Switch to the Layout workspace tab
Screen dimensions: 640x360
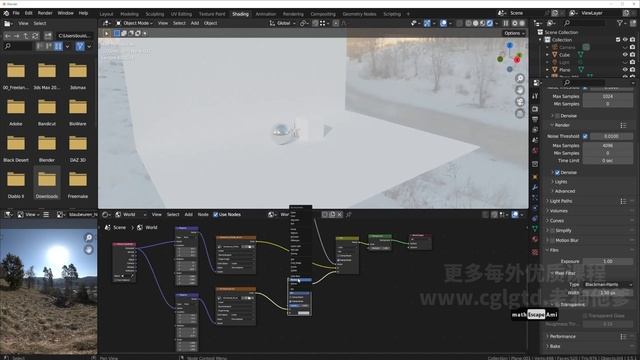pyautogui.click(x=107, y=14)
